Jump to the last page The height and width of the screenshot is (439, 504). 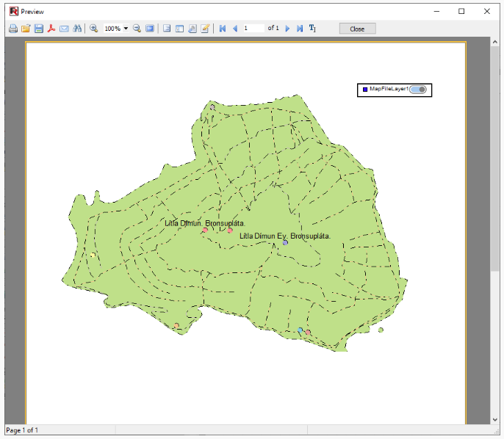tap(300, 29)
